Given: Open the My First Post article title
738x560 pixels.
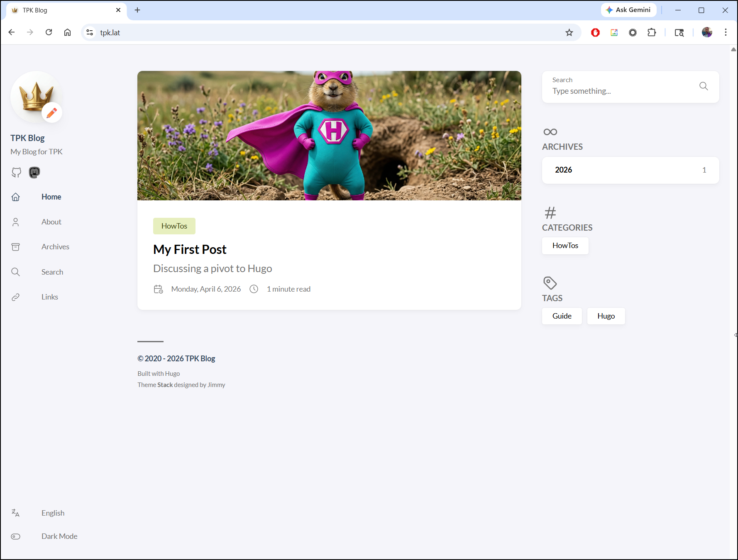Looking at the screenshot, I should 190,249.
